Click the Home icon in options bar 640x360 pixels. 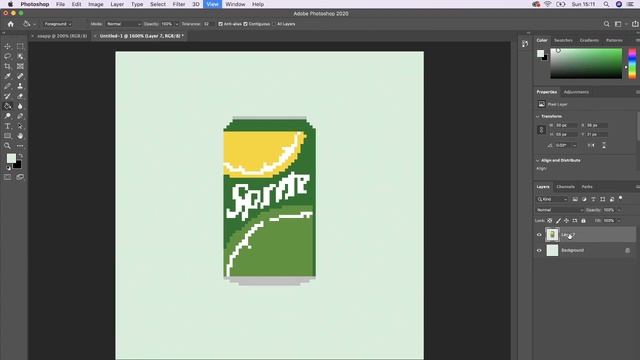11,24
